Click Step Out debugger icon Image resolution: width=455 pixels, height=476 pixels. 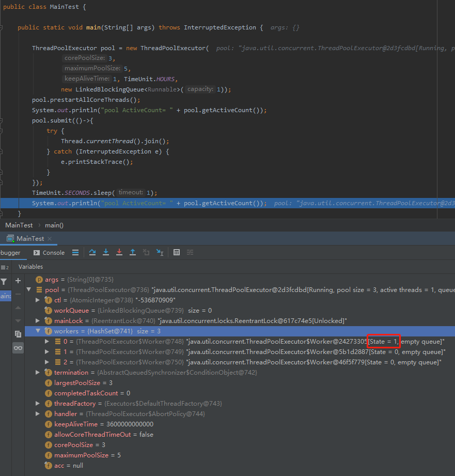click(133, 252)
